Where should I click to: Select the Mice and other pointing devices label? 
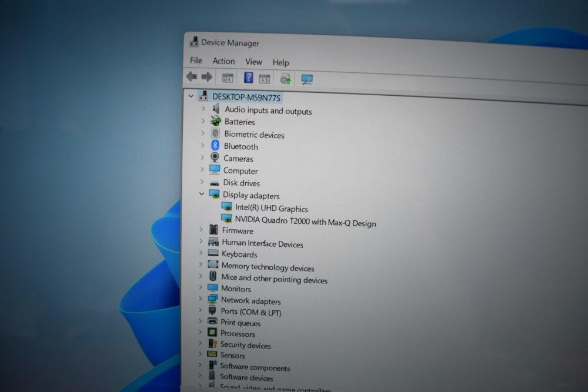(x=274, y=279)
